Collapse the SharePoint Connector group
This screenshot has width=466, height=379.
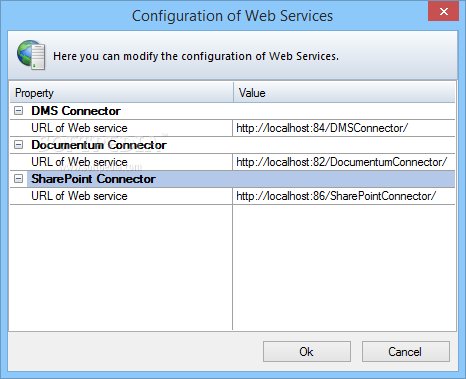pyautogui.click(x=19, y=179)
